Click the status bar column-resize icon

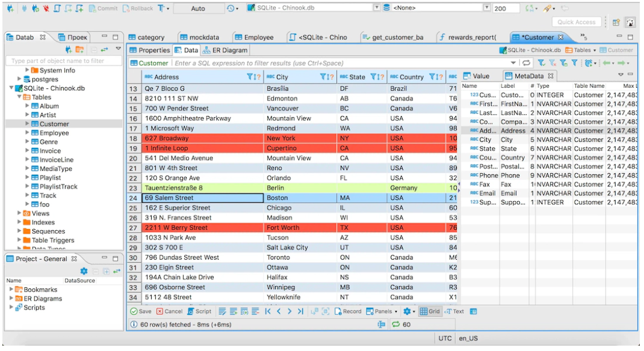tap(382, 325)
